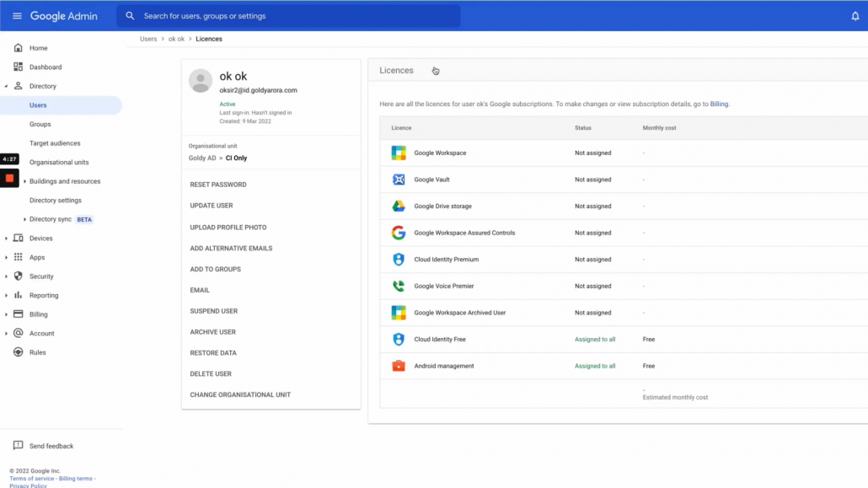Click the Directory person icon
Screen dimensions: 868x488
(19, 86)
